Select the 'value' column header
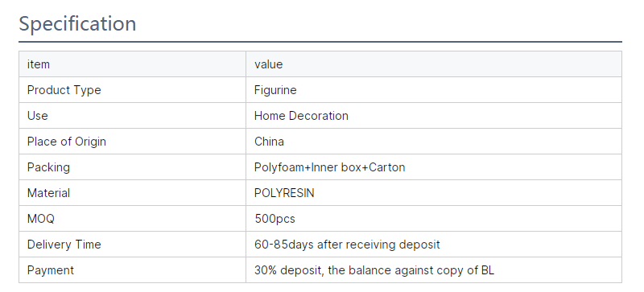 pos(434,64)
